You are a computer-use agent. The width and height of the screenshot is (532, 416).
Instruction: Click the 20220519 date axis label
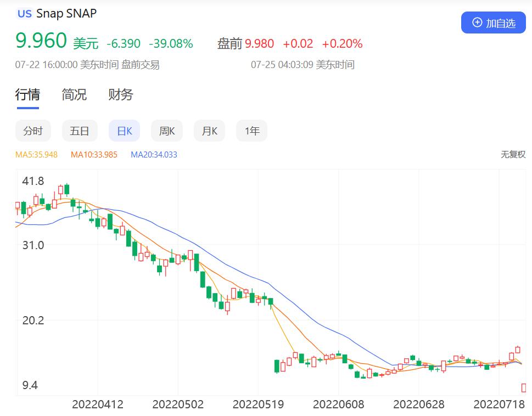pyautogui.click(x=258, y=404)
